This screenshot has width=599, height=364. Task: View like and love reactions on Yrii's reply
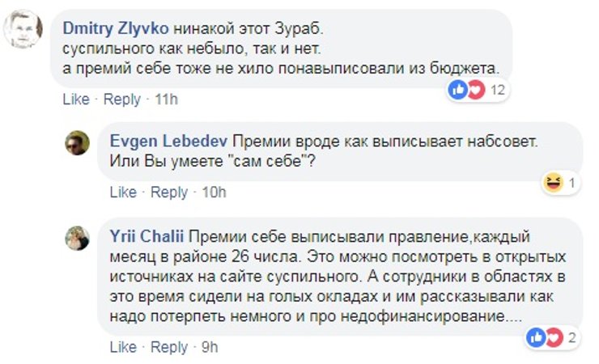546,336
